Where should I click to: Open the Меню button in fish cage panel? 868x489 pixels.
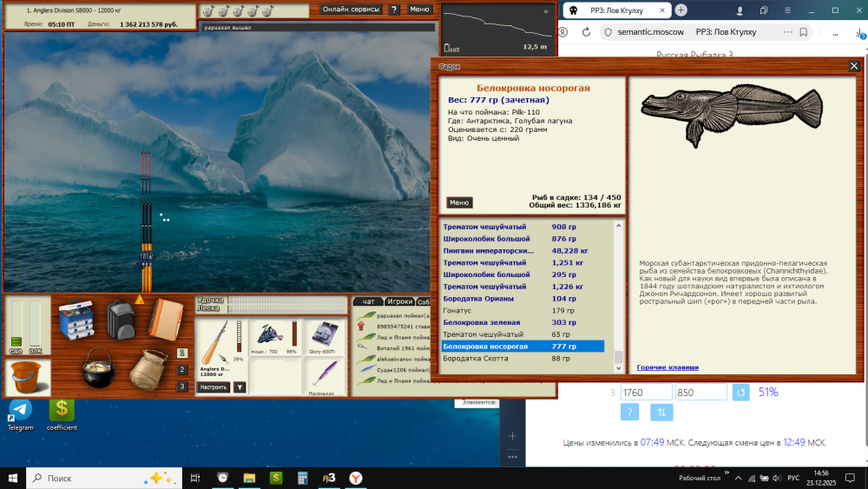tap(459, 202)
